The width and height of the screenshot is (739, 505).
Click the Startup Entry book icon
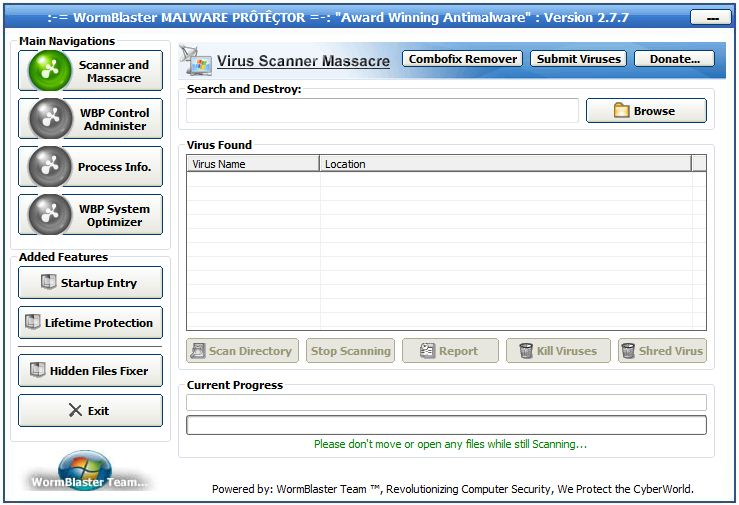click(x=49, y=282)
